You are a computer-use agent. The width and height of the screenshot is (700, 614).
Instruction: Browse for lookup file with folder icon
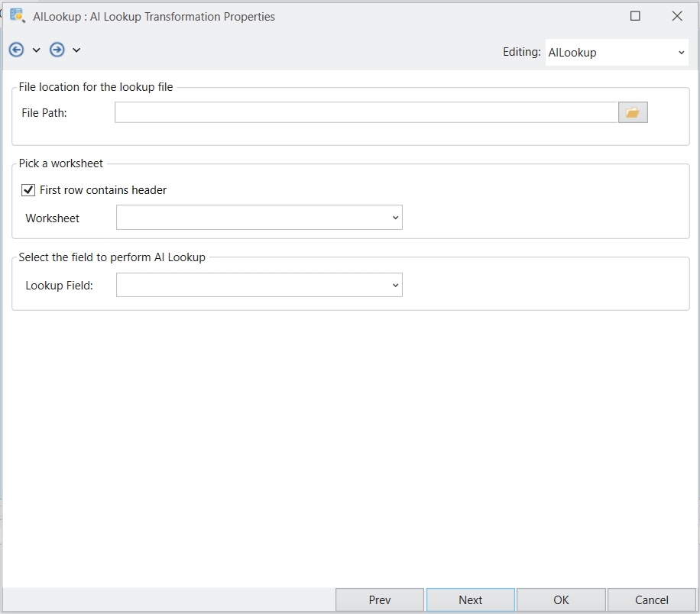[x=632, y=112]
